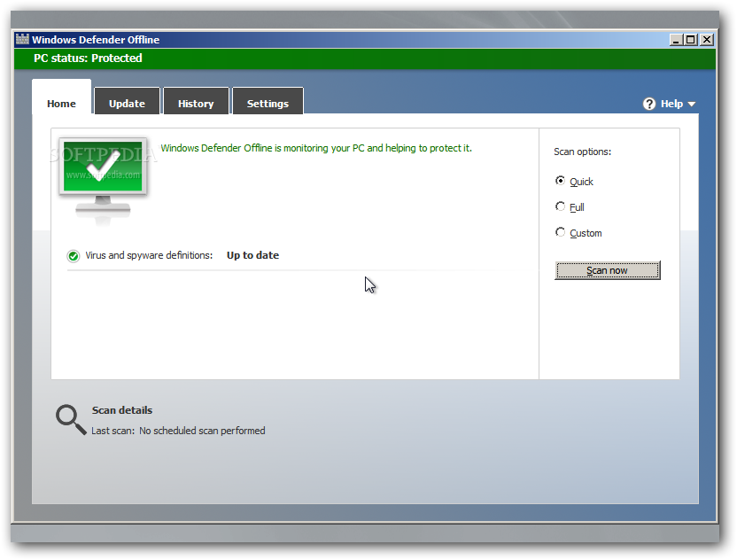Click the 'Last scan:' label
Screen dimensions: 737x560
[112, 431]
